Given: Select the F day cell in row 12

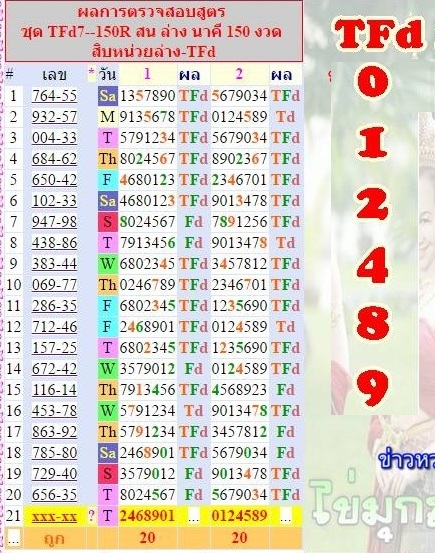Looking at the screenshot, I should [x=107, y=327].
